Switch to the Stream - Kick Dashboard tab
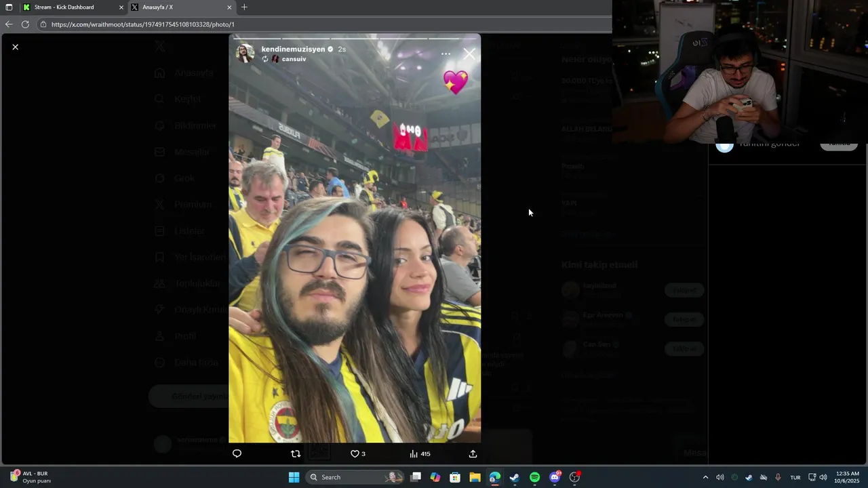The width and height of the screenshot is (868, 488). pyautogui.click(x=73, y=7)
